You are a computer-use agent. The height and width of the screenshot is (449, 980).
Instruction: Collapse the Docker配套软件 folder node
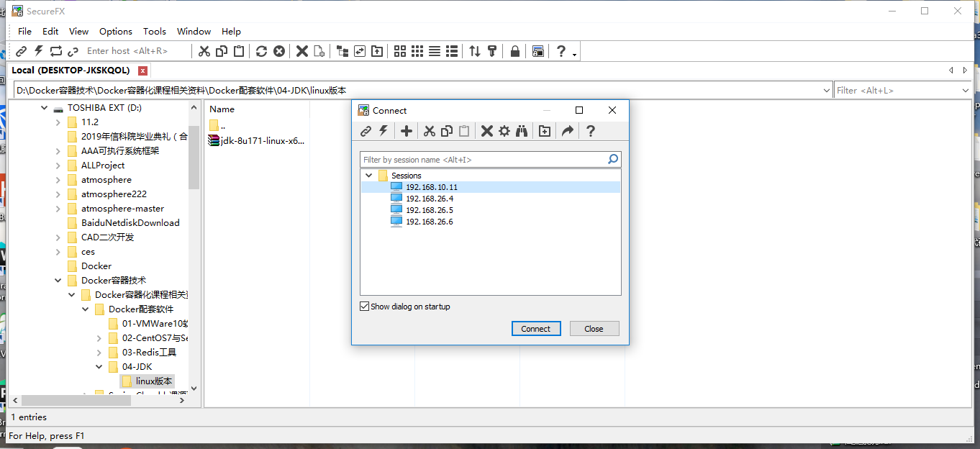[x=86, y=309]
